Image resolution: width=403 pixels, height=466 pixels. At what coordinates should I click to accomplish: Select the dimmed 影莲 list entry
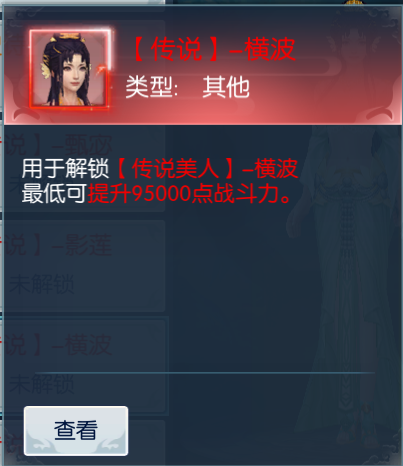pos(84,266)
